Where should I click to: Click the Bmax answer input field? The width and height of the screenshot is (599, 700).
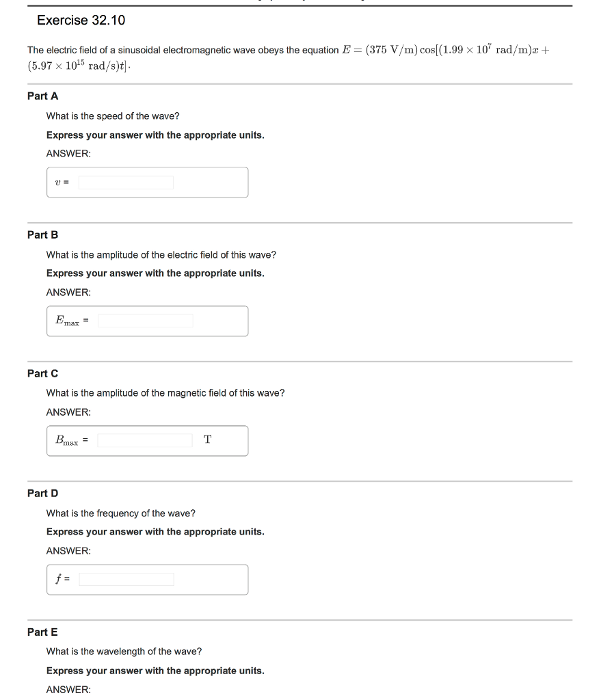(x=145, y=440)
